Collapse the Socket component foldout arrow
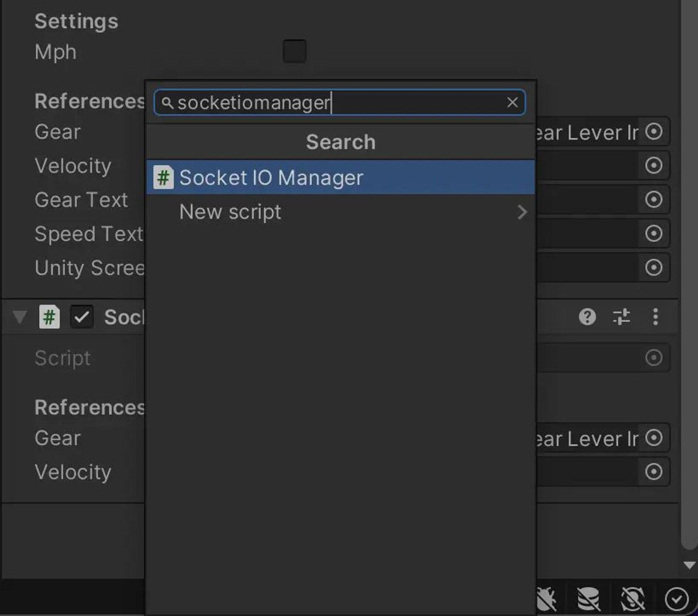 (x=20, y=317)
